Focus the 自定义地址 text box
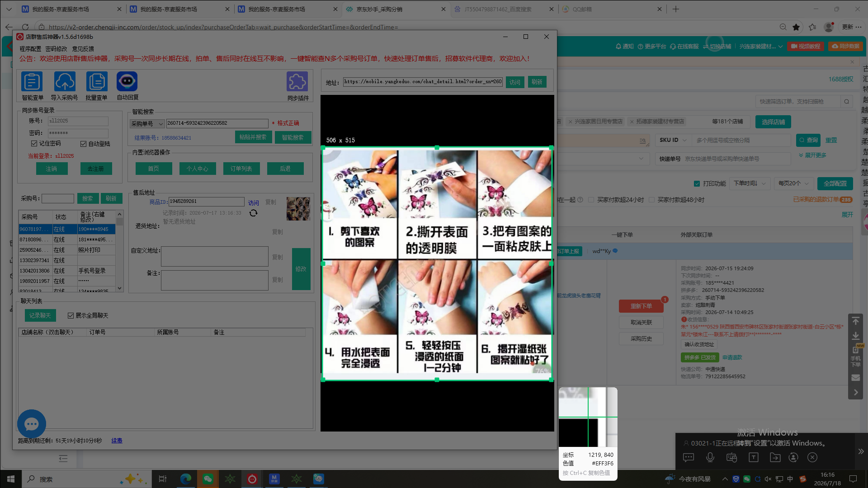Screen dimensions: 868x488 [215, 257]
